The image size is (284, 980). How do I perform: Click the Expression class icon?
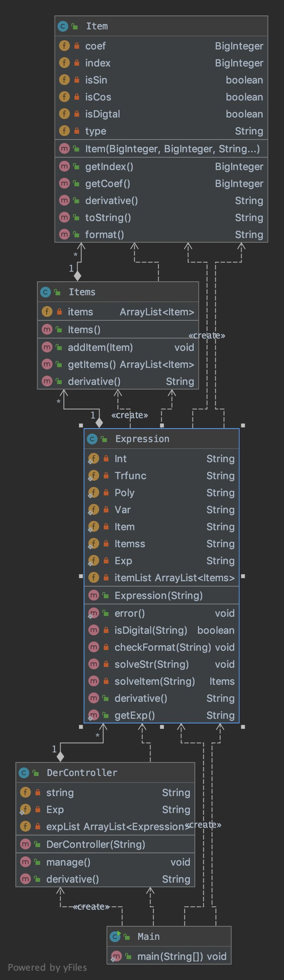pyautogui.click(x=92, y=439)
